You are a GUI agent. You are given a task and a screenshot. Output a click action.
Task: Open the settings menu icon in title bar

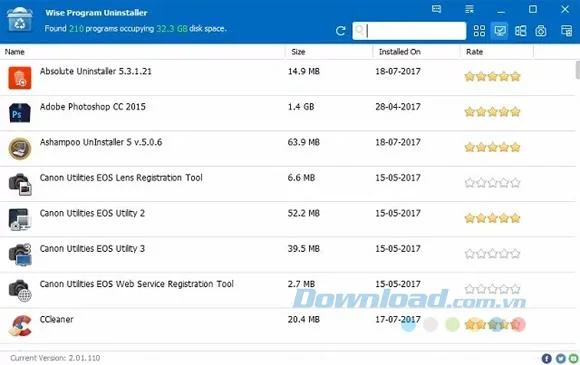(469, 9)
